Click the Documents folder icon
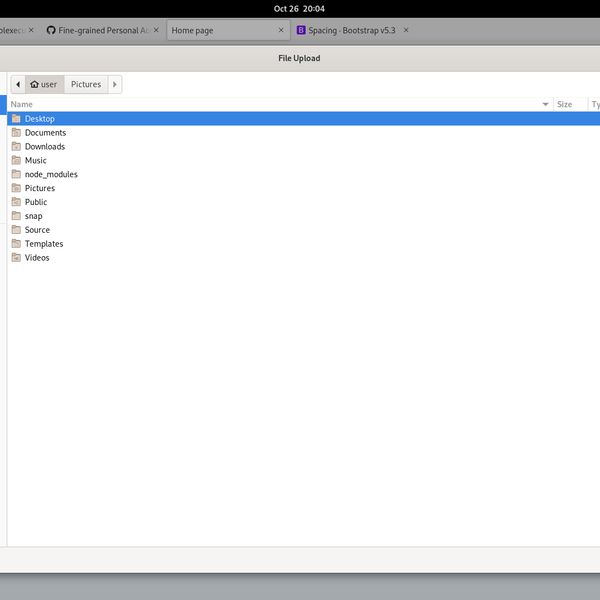 [x=16, y=133]
